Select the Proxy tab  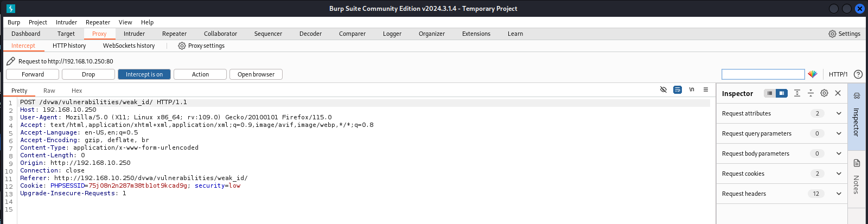[x=99, y=34]
